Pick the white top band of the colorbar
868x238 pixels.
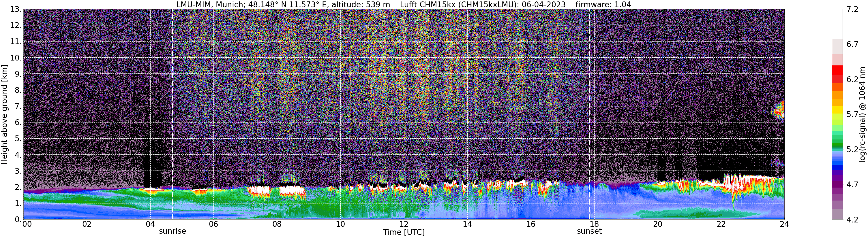837,24
